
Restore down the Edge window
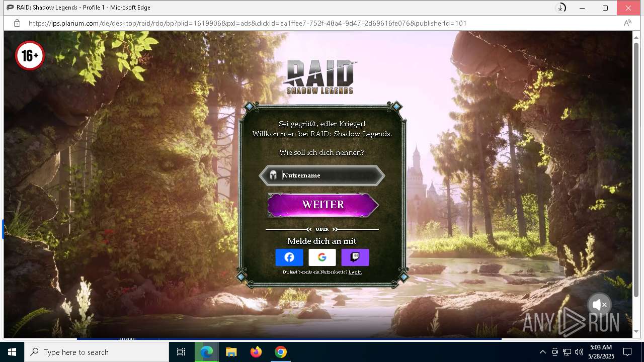605,8
